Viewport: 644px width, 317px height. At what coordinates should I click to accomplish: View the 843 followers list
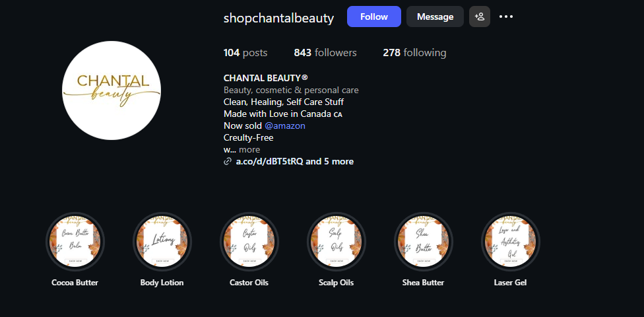tap(325, 53)
